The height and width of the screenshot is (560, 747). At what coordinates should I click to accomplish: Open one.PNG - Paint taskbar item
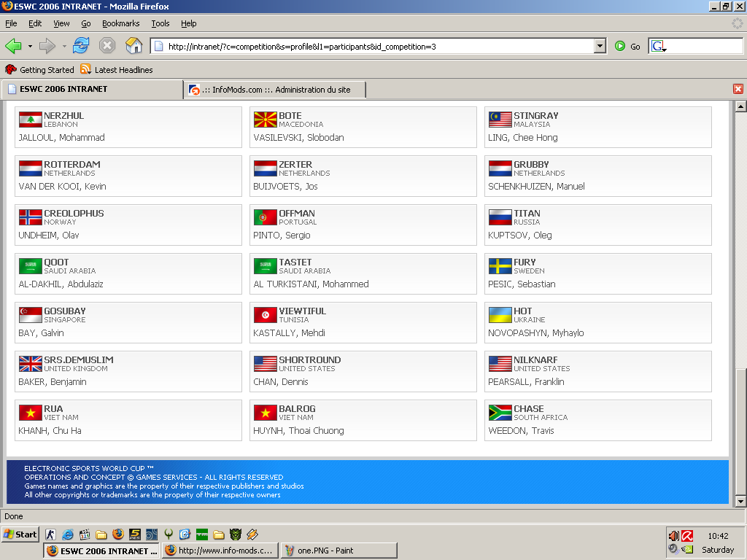[x=339, y=551]
